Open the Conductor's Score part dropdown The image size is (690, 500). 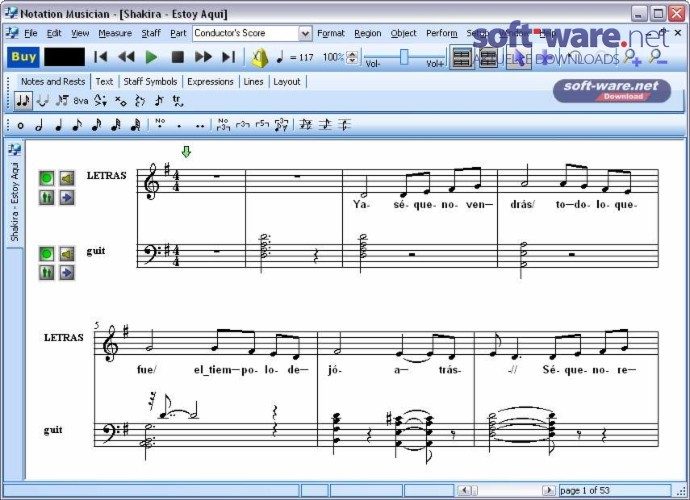[305, 33]
